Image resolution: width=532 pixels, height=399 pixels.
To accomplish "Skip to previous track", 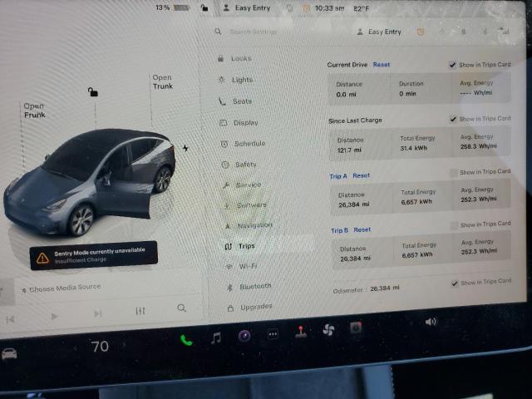I will pyautogui.click(x=10, y=319).
